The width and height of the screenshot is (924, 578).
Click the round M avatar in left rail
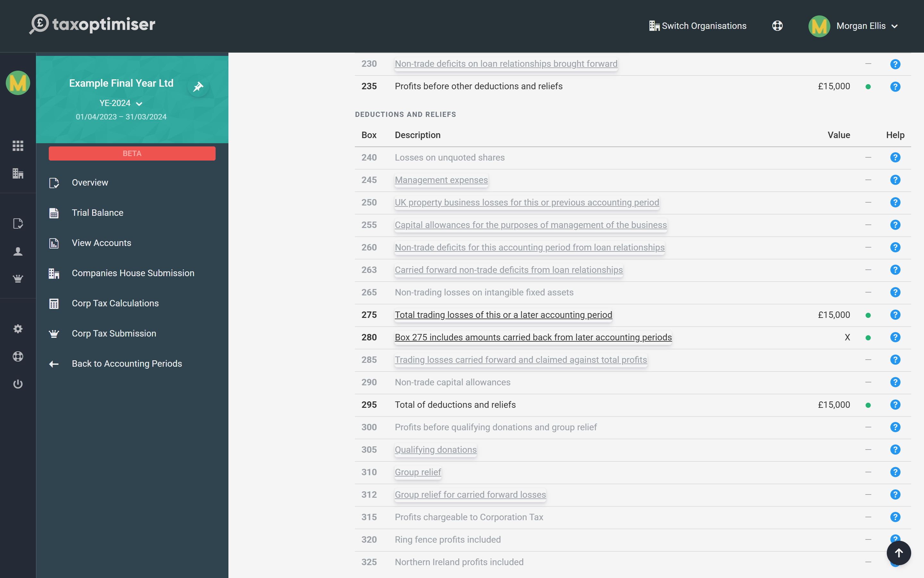click(18, 83)
